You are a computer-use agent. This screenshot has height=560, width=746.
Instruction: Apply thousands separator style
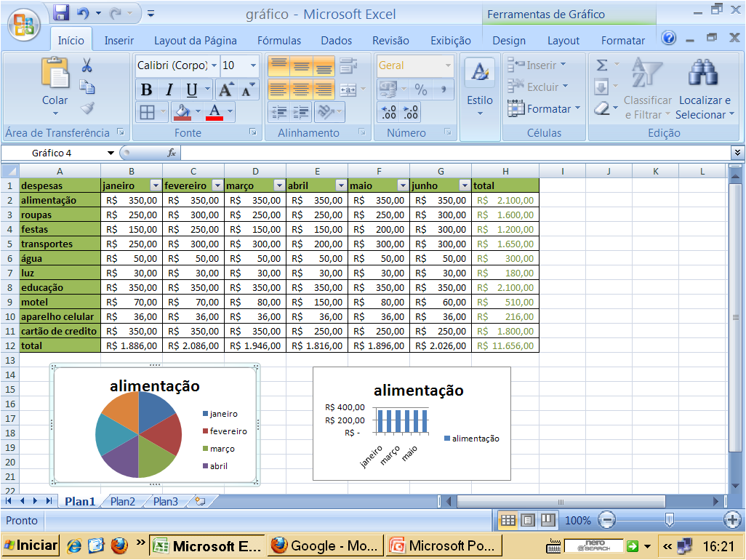tap(443, 89)
